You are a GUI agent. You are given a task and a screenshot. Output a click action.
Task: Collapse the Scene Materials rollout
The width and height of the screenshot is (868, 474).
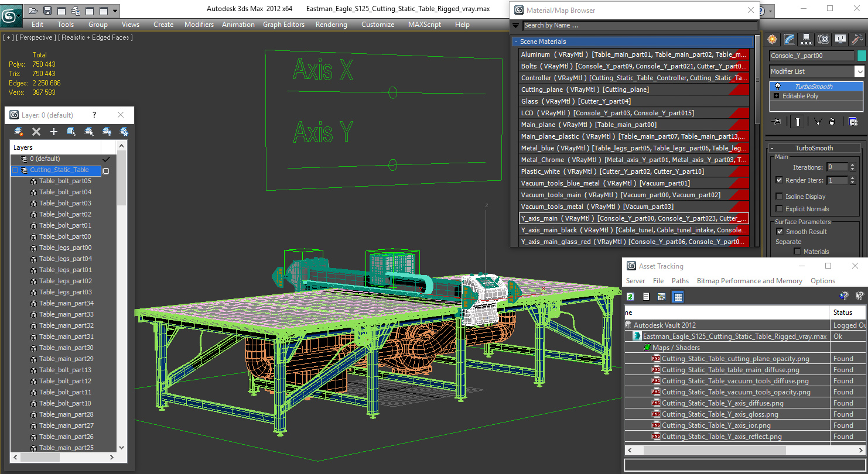tap(633, 42)
